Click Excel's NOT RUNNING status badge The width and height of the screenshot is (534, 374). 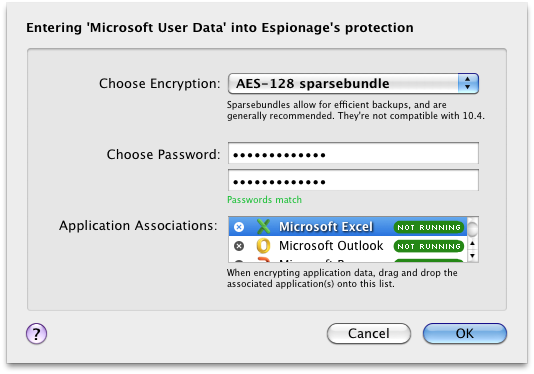click(429, 227)
